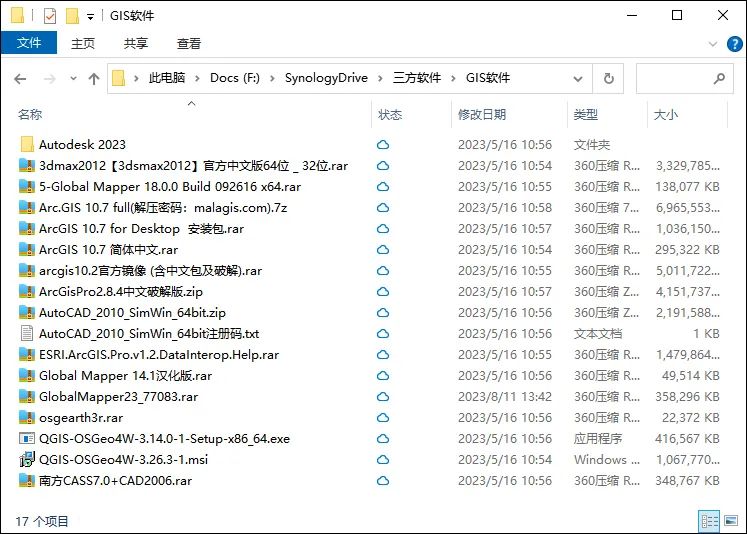Click cloud status for 南方CASS7.0 row

(383, 481)
